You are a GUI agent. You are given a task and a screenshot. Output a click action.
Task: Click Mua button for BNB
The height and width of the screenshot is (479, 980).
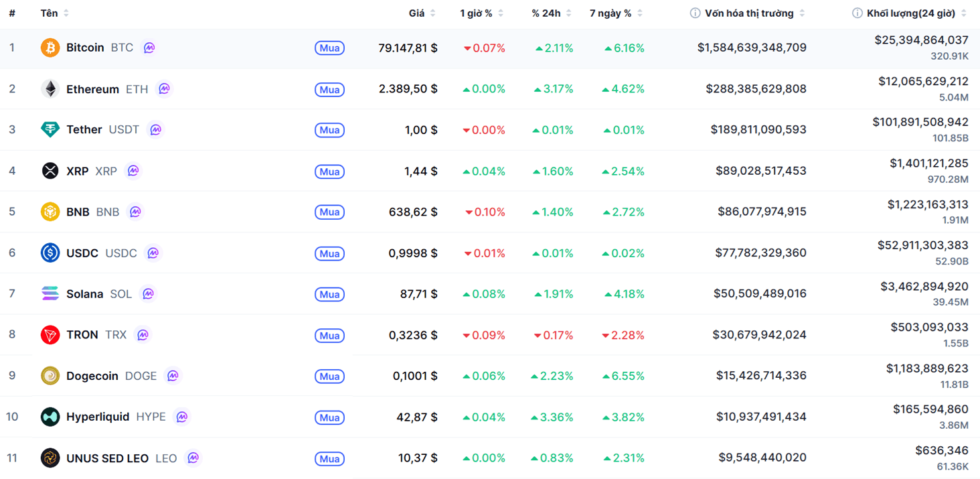(329, 212)
